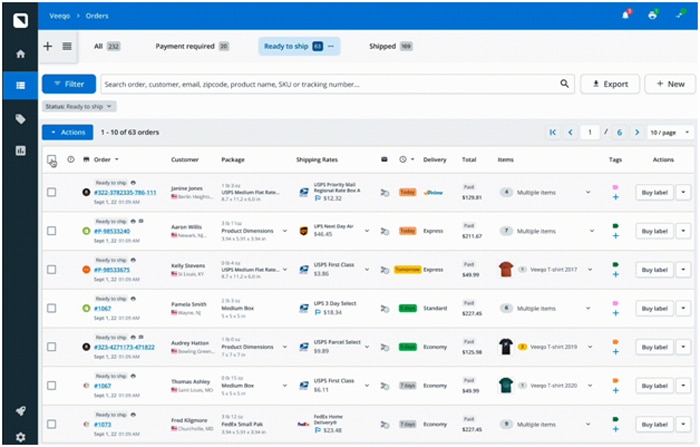Select the Kelly Stevens order checkbox
700x447 pixels.
pyautogui.click(x=51, y=270)
